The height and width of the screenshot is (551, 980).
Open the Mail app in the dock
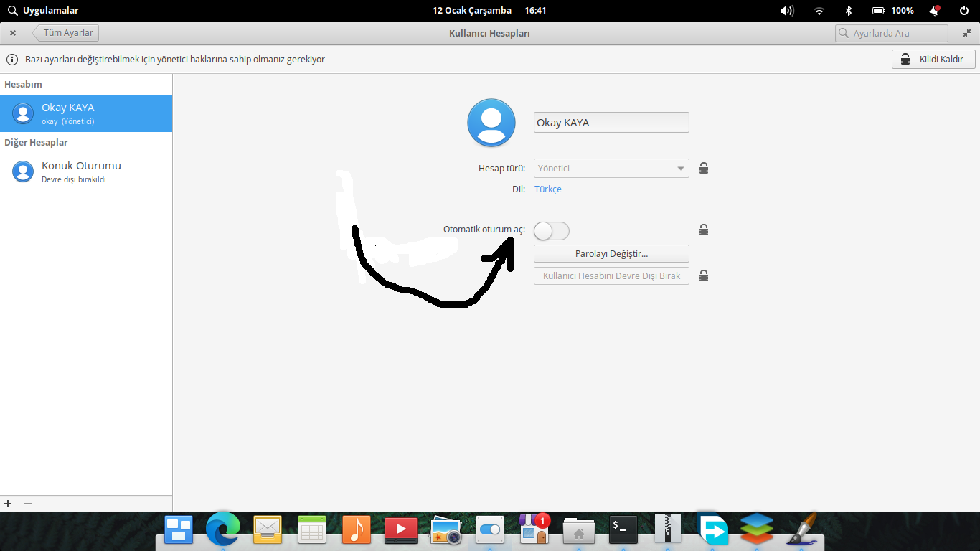click(268, 530)
